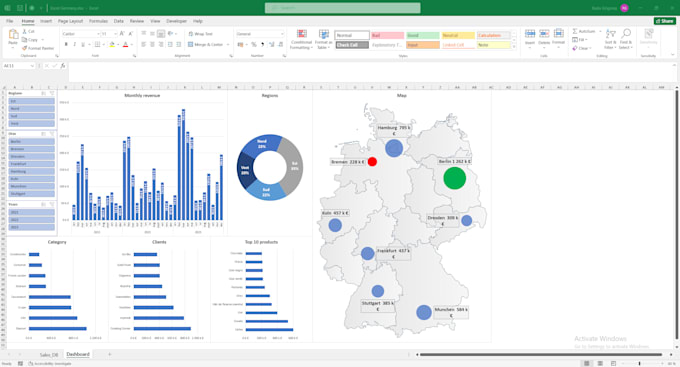This screenshot has height=367, width=680.
Task: Clear filter on the cities slicer
Action: [52, 134]
